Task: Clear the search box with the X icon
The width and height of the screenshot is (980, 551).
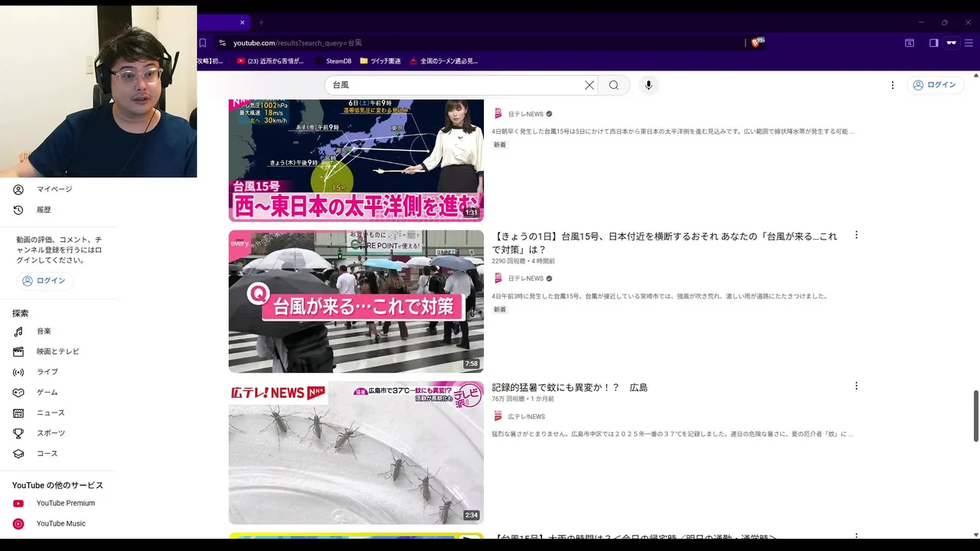Action: tap(590, 85)
